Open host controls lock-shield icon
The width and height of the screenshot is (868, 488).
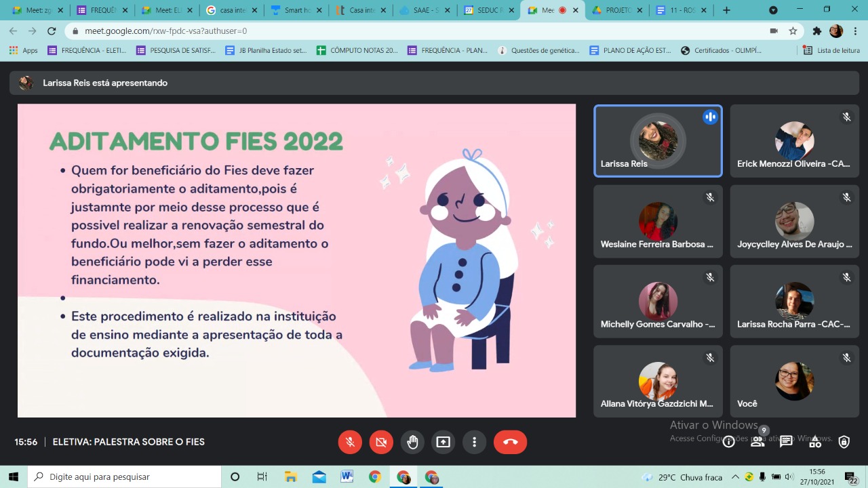click(x=844, y=442)
